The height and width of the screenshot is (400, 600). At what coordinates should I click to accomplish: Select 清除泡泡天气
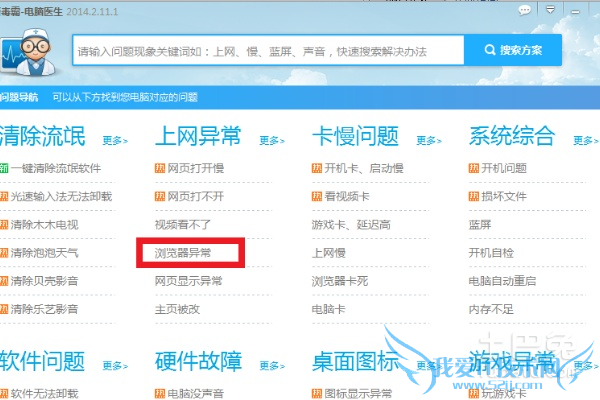click(44, 253)
